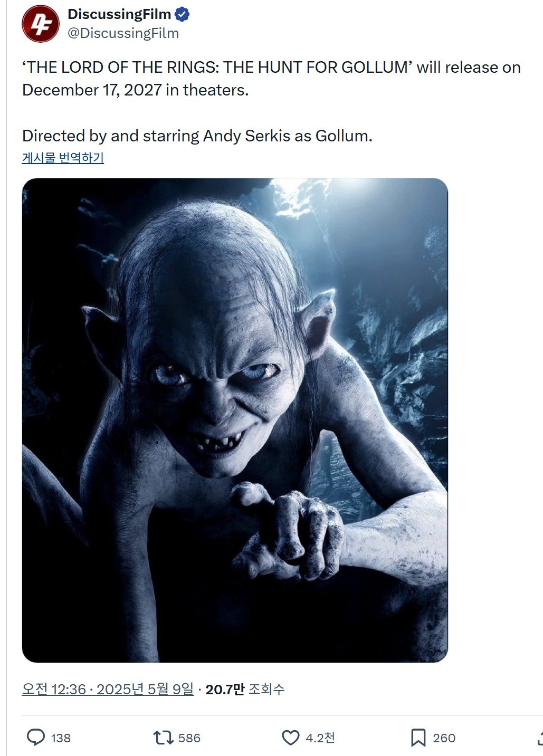Click the 'Directed by and starring' sentence
The height and width of the screenshot is (756, 543).
coord(197,136)
